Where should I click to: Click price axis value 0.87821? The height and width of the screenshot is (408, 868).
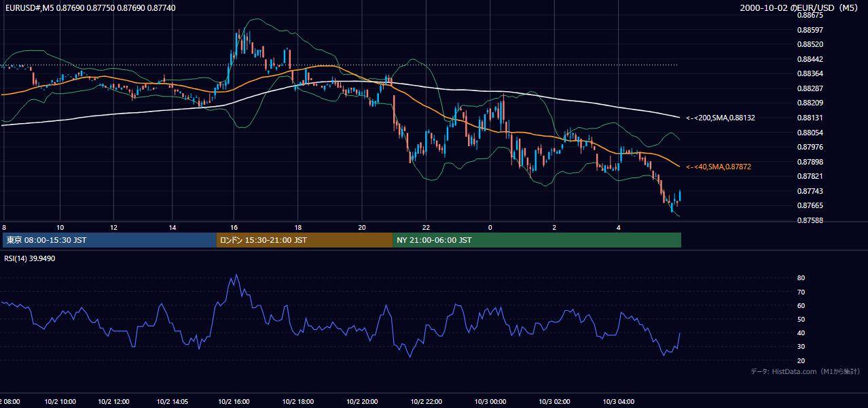[810, 176]
